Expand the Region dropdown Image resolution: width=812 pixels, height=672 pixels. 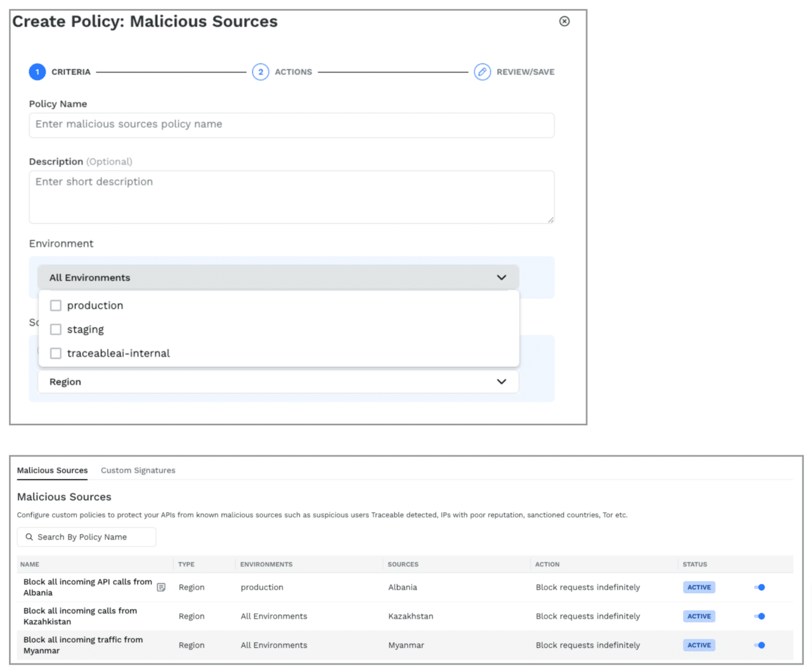pos(501,381)
